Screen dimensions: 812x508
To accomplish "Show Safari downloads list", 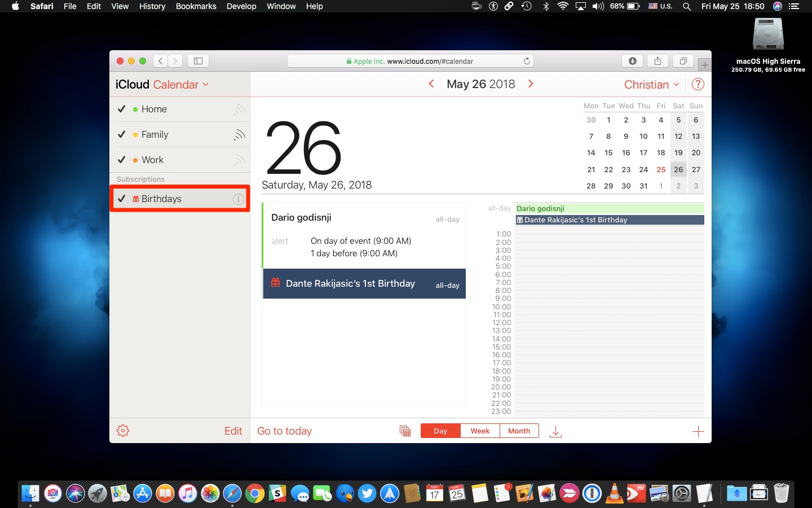I will pyautogui.click(x=632, y=61).
